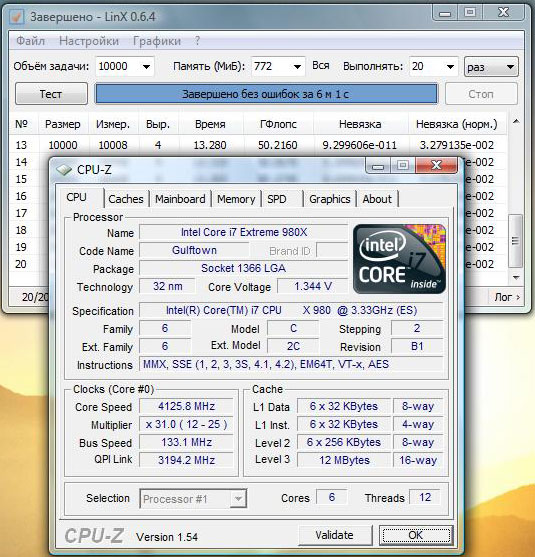Click the Name field Intel Core i7 Extreme 980X

(244, 232)
